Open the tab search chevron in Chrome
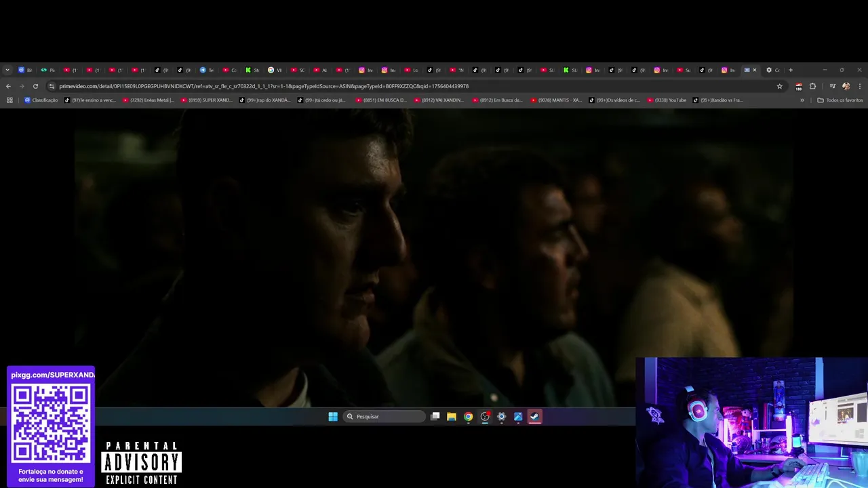Screen dimensions: 868x488 [7, 70]
